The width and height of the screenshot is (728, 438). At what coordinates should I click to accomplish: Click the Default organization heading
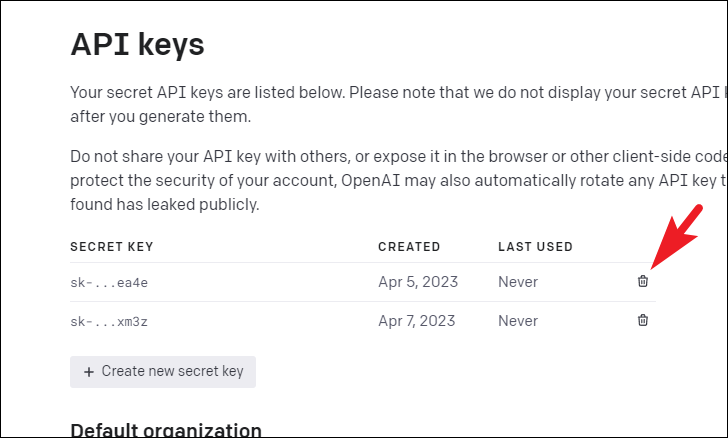tap(166, 430)
